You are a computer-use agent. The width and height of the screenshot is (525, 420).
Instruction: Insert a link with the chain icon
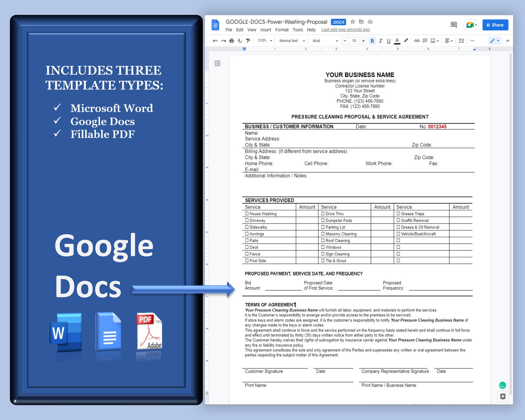[x=417, y=41]
